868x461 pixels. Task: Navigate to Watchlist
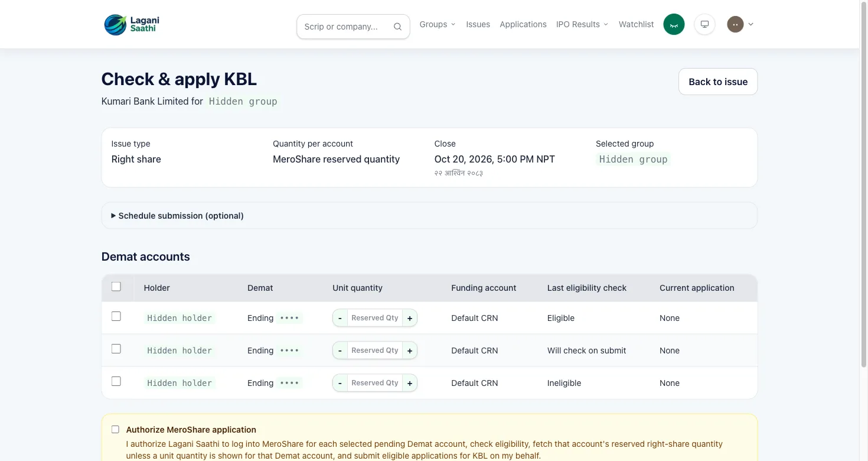[x=637, y=24]
